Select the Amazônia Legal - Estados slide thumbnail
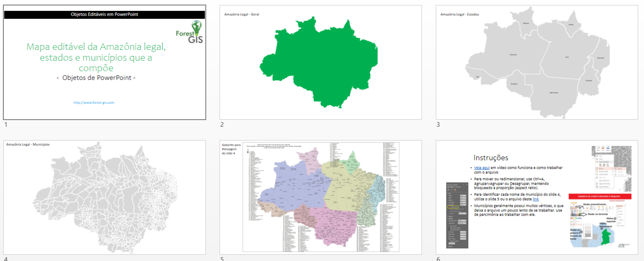 pyautogui.click(x=541, y=61)
